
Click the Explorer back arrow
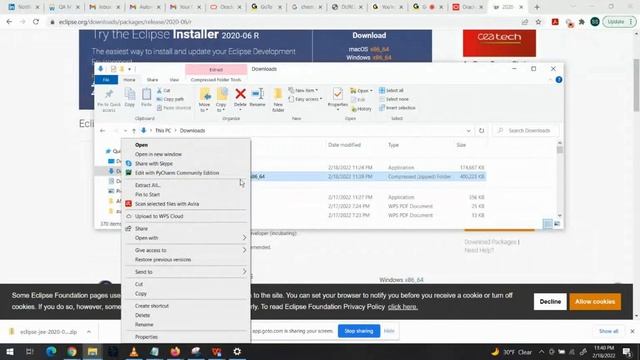pyautogui.click(x=102, y=131)
